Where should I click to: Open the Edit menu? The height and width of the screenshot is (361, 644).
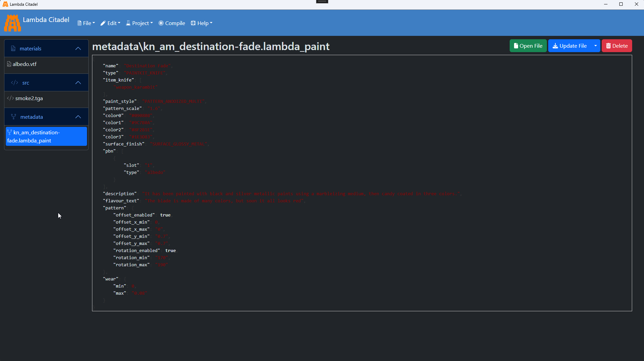click(x=110, y=23)
